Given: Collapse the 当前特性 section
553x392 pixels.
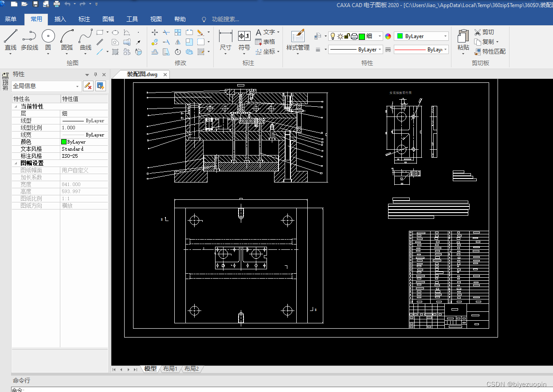Looking at the screenshot, I should (16, 106).
